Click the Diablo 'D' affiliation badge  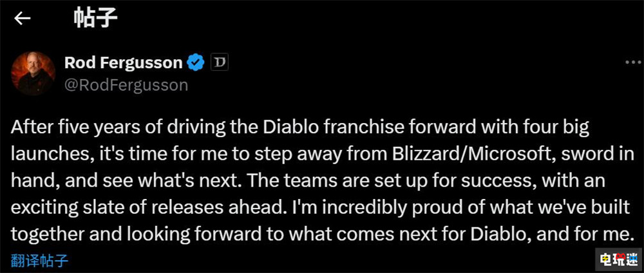point(220,62)
